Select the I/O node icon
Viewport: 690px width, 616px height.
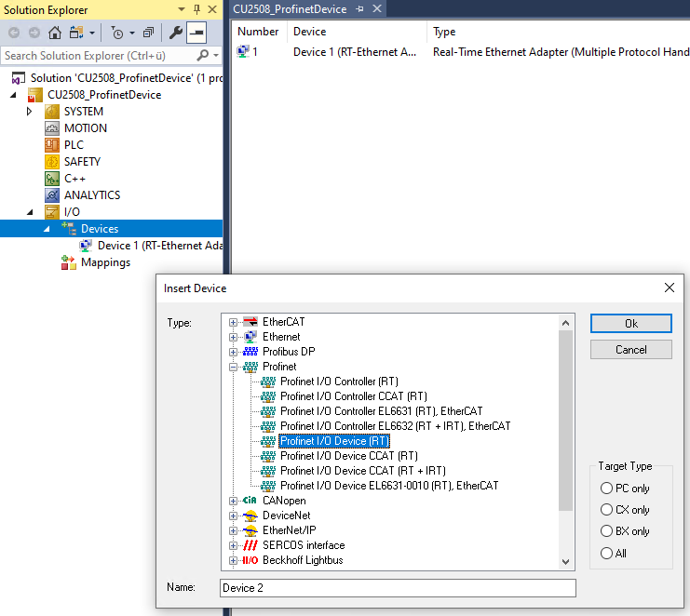(52, 212)
